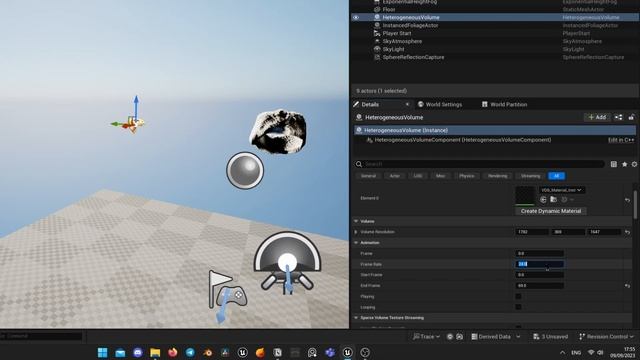Close the Details tab
Screen dimensions: 640x360
click(x=407, y=104)
